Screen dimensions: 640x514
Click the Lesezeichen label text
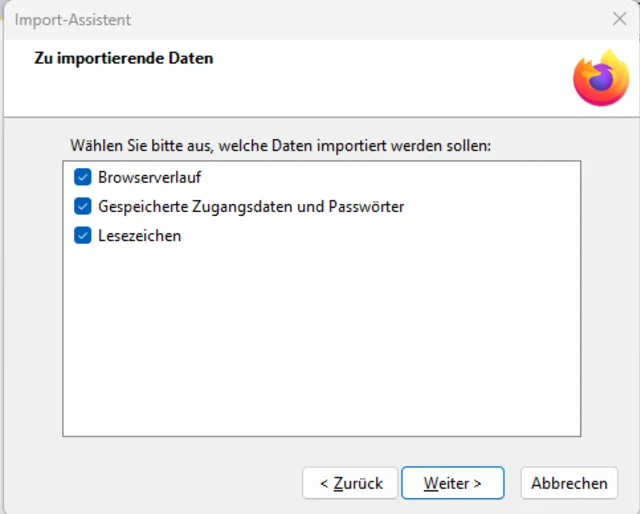click(x=139, y=237)
